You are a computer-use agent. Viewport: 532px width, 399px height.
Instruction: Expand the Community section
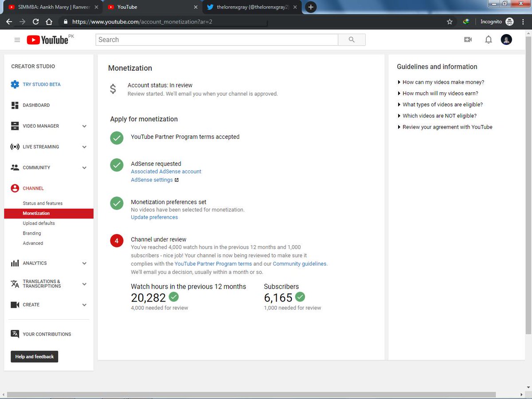[x=84, y=168]
